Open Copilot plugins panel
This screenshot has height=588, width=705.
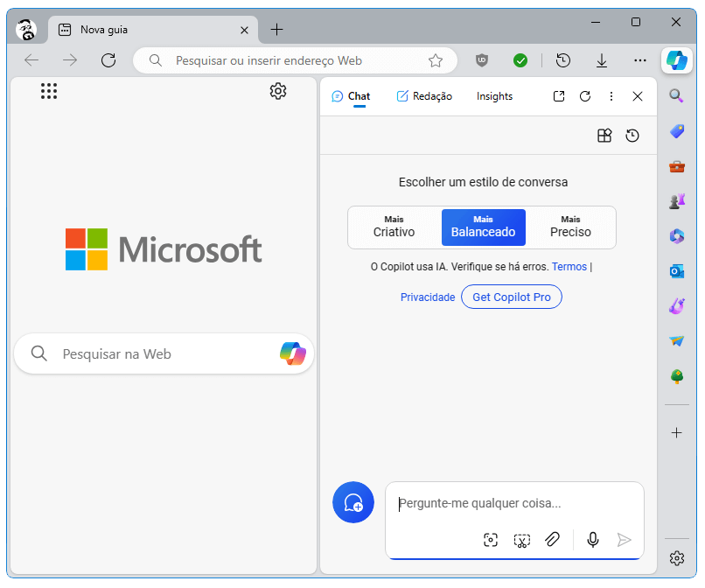tap(604, 136)
